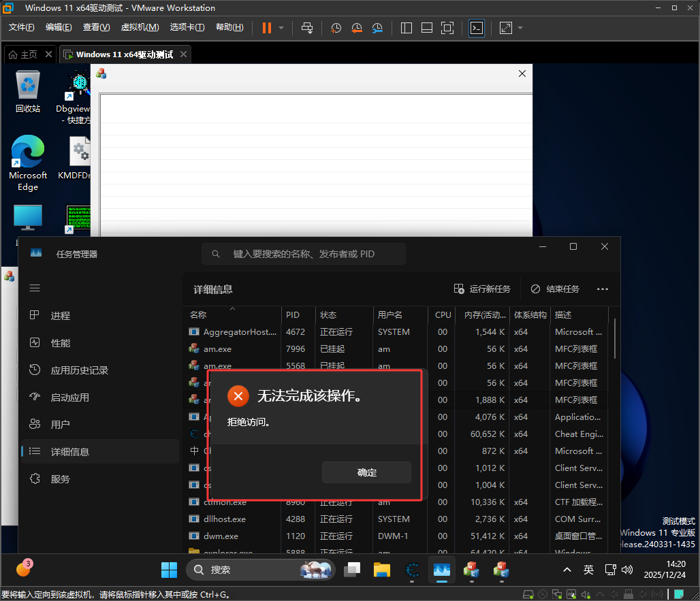700x601 pixels.
Task: Select am.exe with PID 7996
Action: (x=395, y=349)
